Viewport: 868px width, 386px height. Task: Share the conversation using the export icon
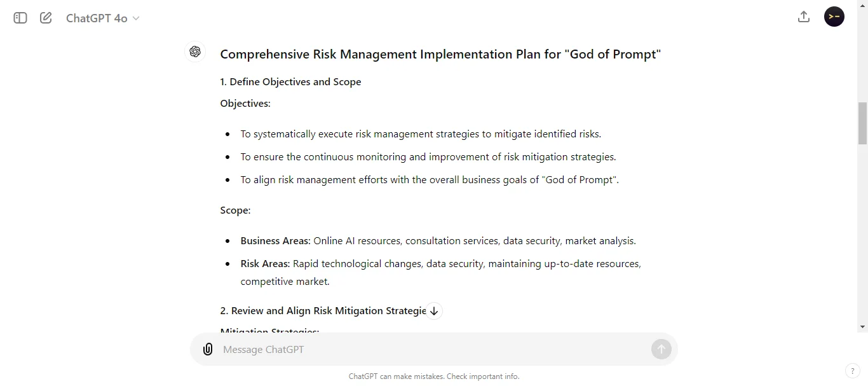click(x=803, y=17)
